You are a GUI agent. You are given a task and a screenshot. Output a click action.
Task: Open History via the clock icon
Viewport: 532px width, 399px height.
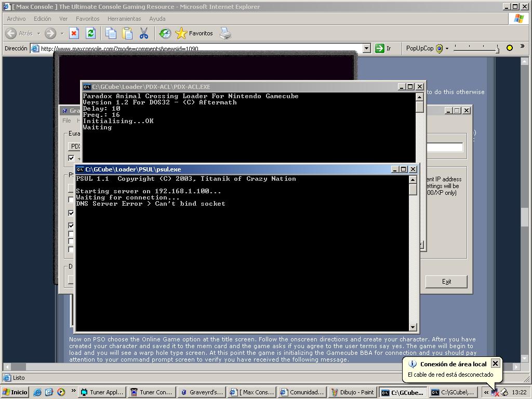point(165,33)
